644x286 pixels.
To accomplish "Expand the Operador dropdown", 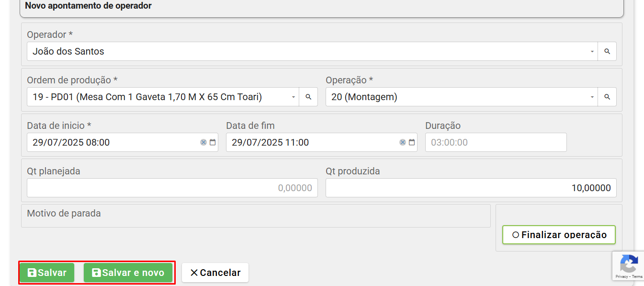I will click(x=592, y=51).
